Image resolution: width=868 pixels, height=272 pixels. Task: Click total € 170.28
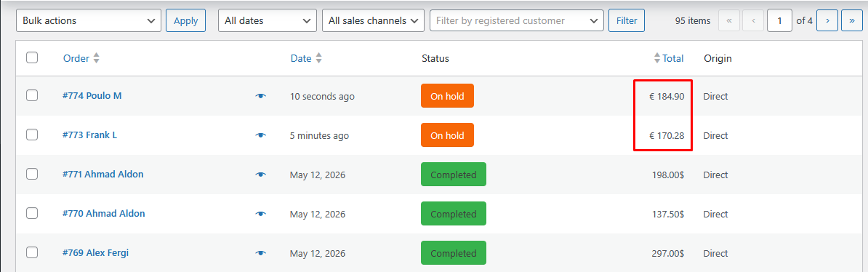point(667,136)
